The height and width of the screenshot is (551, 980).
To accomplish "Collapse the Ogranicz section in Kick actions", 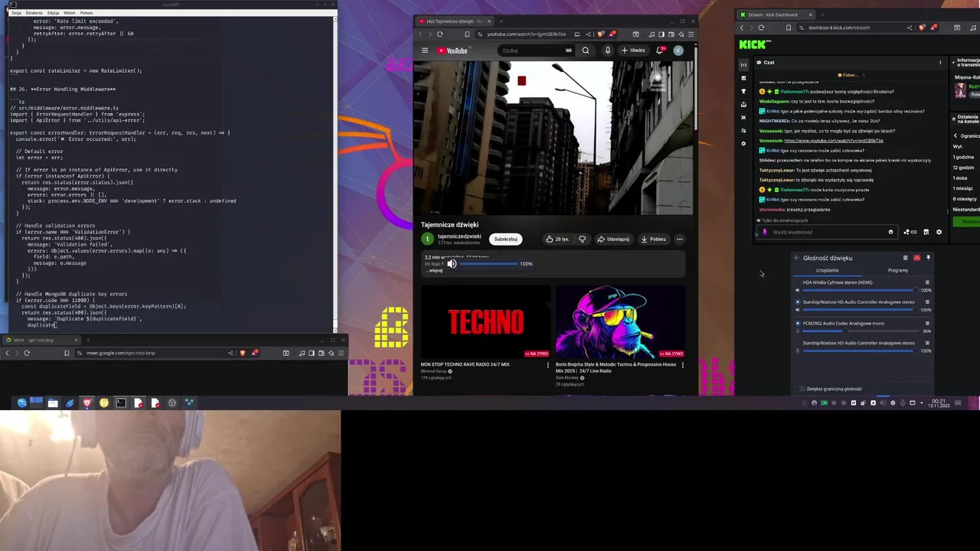I will (x=955, y=135).
